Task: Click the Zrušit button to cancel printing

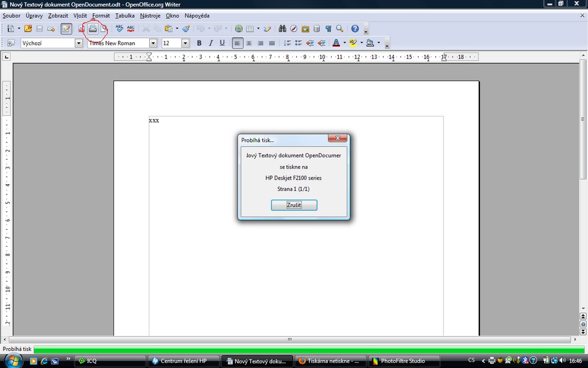Action: (x=294, y=205)
